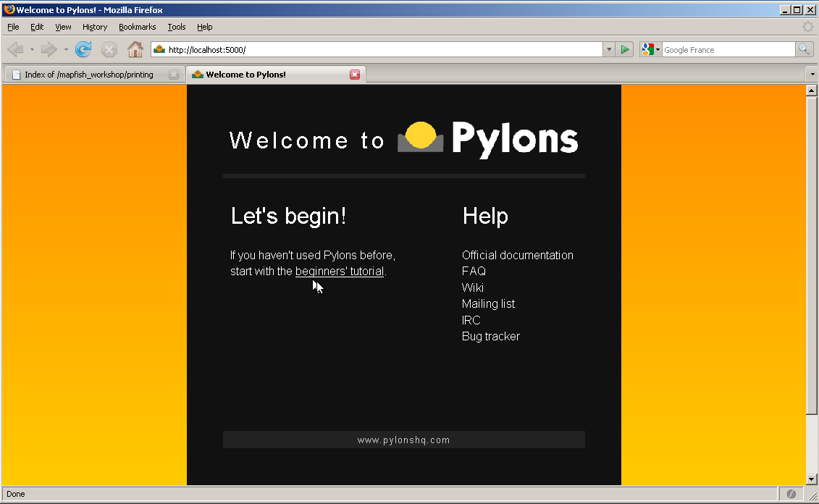The height and width of the screenshot is (504, 819).
Task: Open the Official documentation link
Action: (518, 255)
